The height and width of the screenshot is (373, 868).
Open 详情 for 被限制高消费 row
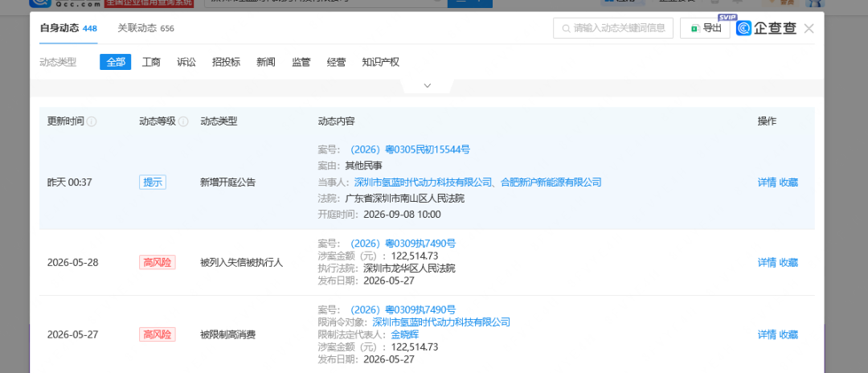tap(767, 334)
